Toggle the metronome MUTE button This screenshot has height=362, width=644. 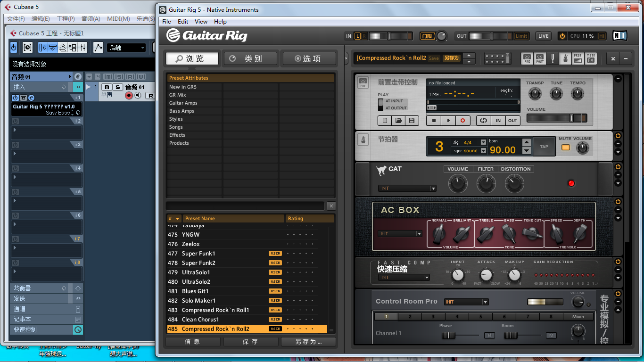[565, 148]
